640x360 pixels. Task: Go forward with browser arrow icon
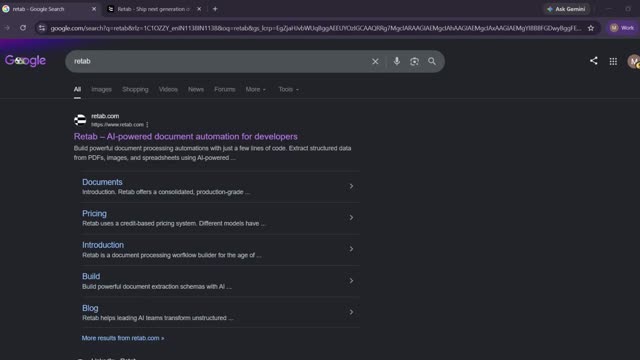(7, 28)
